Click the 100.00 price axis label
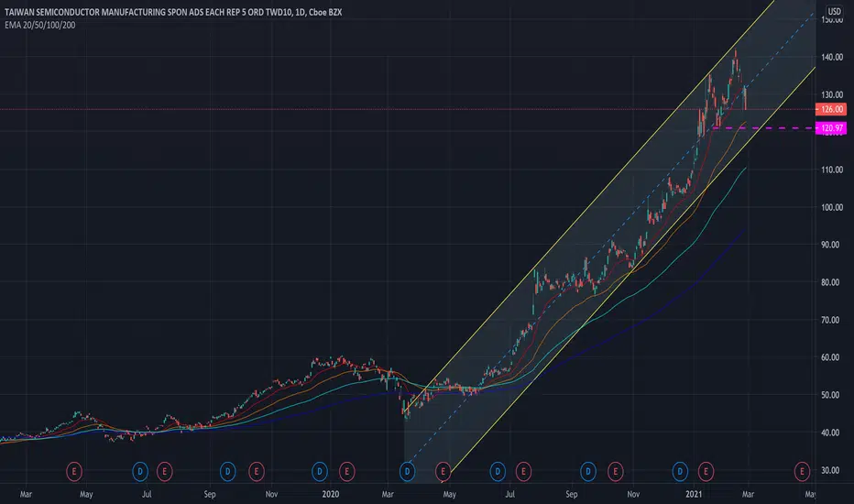Image resolution: width=854 pixels, height=504 pixels. tap(832, 208)
